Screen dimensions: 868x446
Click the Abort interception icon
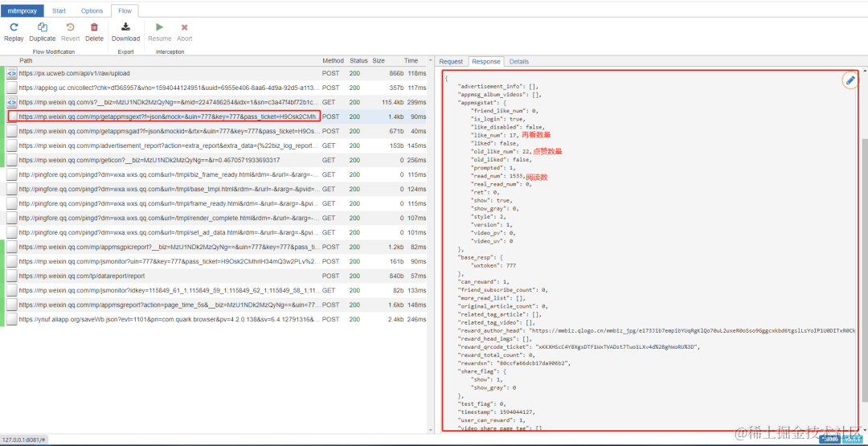[x=184, y=27]
